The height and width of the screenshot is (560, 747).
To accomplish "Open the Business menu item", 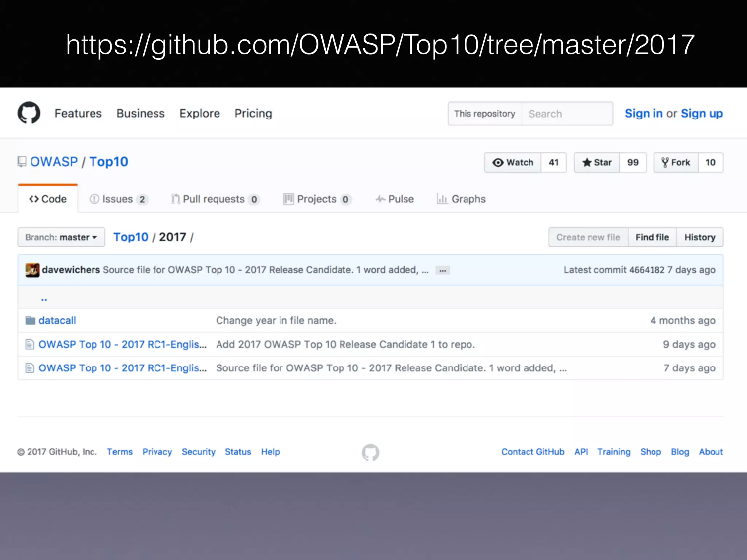I will [x=140, y=113].
